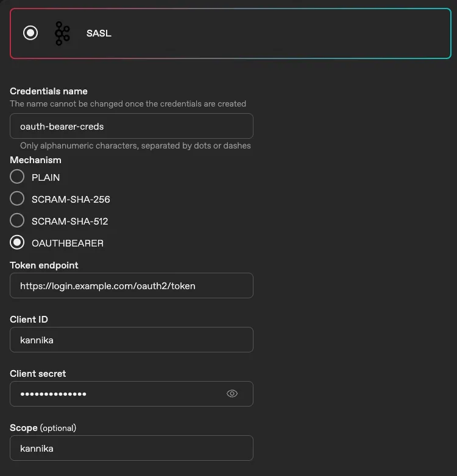Click the 'Token endpoint' field label

44,265
